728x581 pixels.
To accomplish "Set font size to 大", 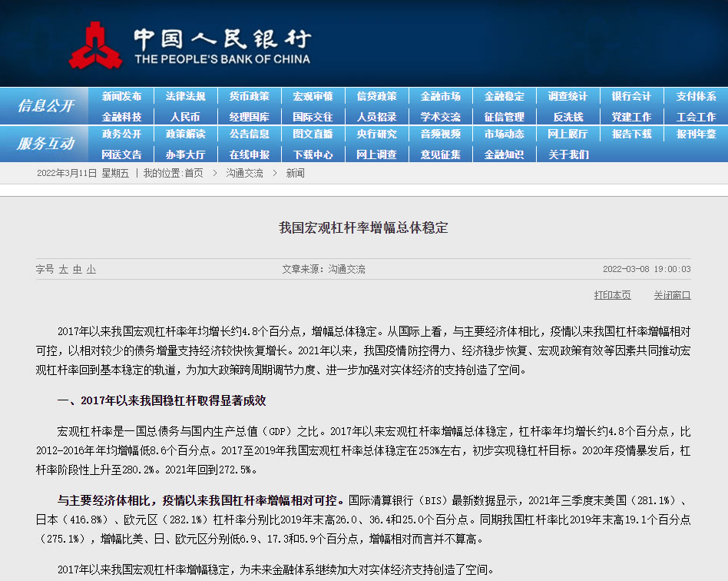I will pos(63,270).
